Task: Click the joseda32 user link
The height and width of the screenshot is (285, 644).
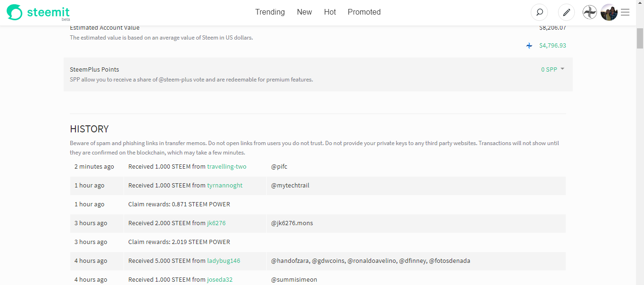Action: coord(220,280)
